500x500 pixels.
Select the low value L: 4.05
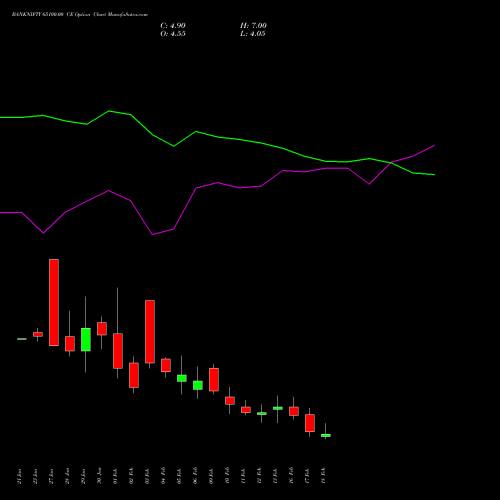click(253, 34)
